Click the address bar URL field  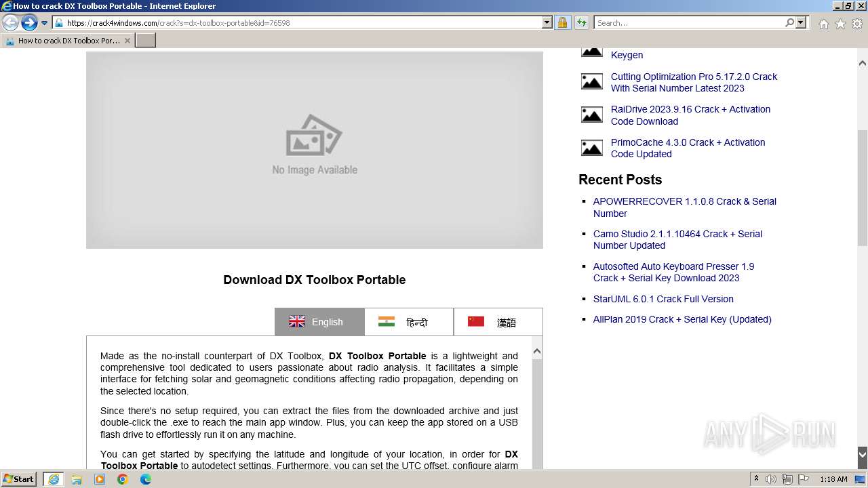(298, 23)
